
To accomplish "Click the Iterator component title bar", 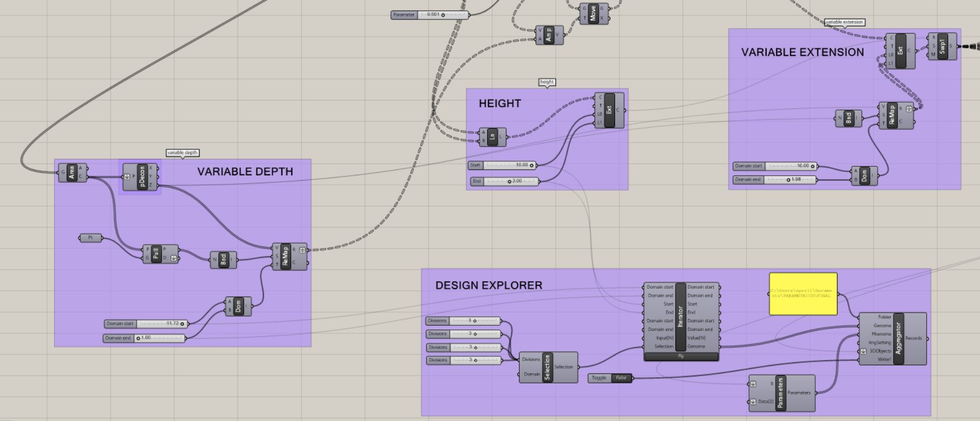I will (x=681, y=316).
